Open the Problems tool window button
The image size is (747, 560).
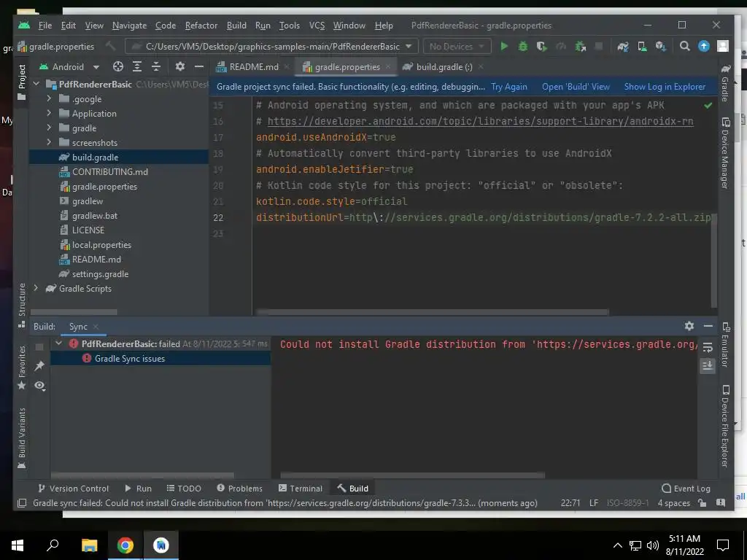pyautogui.click(x=239, y=488)
